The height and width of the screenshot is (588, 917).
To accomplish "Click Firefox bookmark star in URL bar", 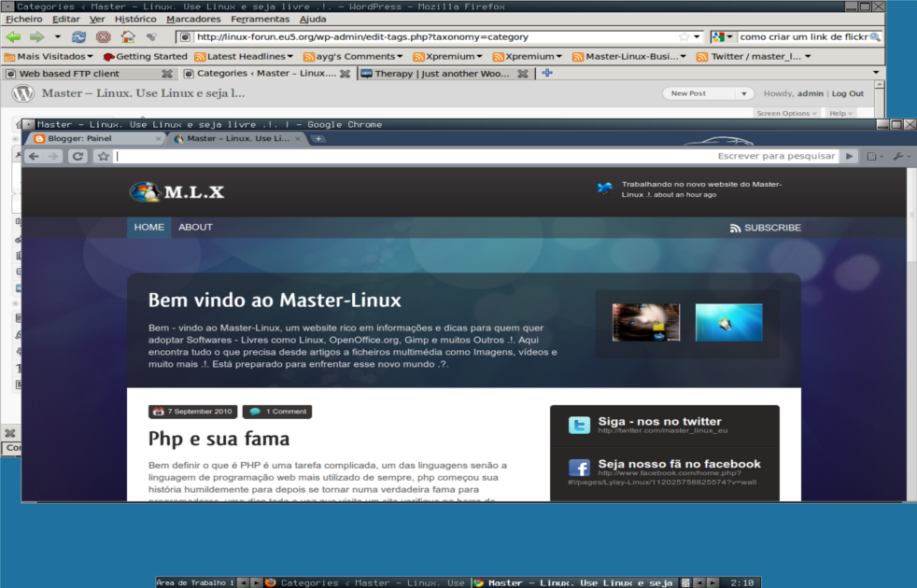I will click(684, 36).
